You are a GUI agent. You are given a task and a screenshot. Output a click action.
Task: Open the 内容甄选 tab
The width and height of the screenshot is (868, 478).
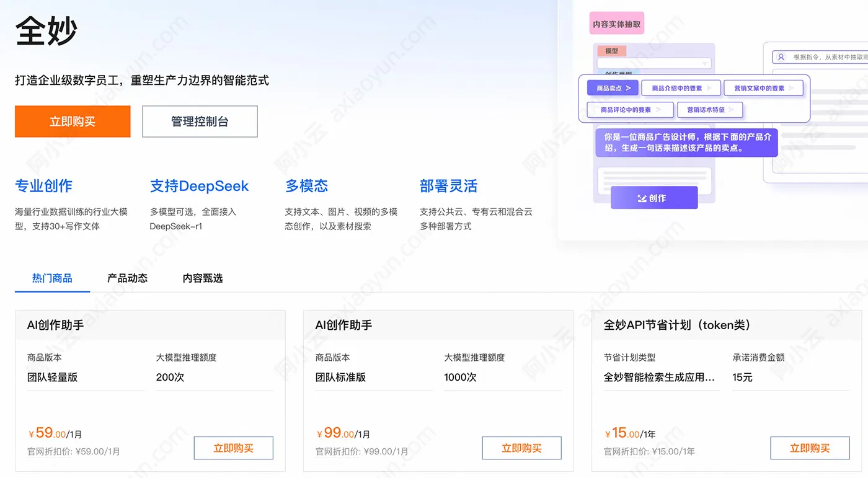coord(203,278)
